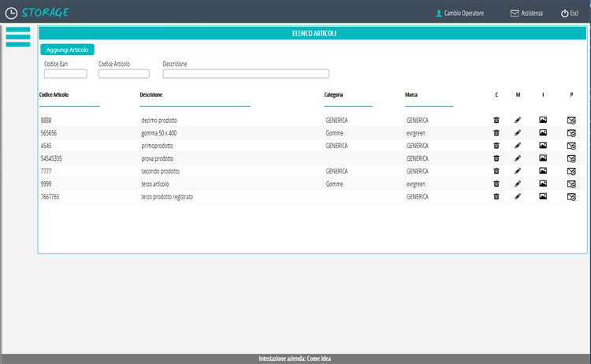Delete article 565656 with trash icon
The height and width of the screenshot is (364, 591).
(496, 133)
